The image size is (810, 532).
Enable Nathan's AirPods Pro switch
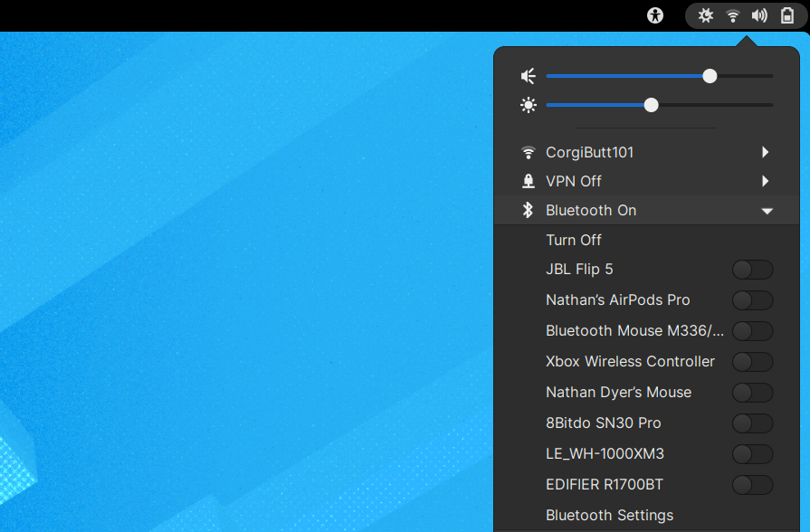click(x=753, y=300)
